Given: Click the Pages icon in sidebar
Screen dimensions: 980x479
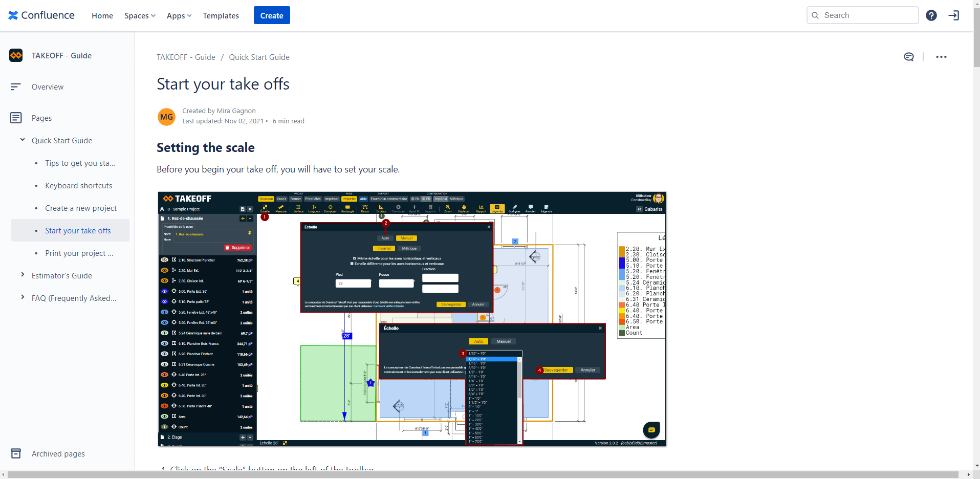Looking at the screenshot, I should point(16,118).
